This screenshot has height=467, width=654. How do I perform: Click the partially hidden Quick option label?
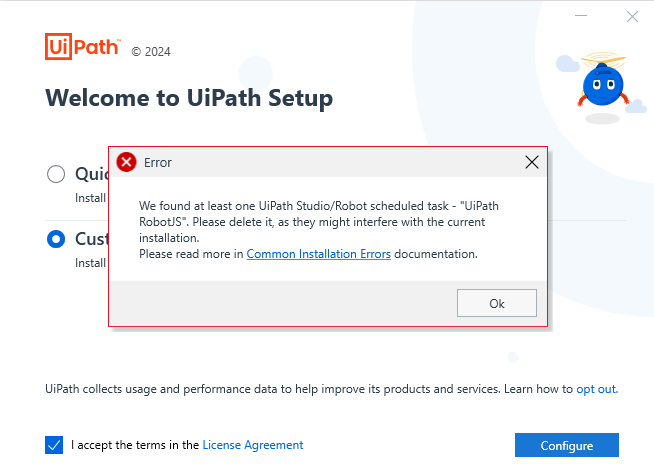[92, 174]
